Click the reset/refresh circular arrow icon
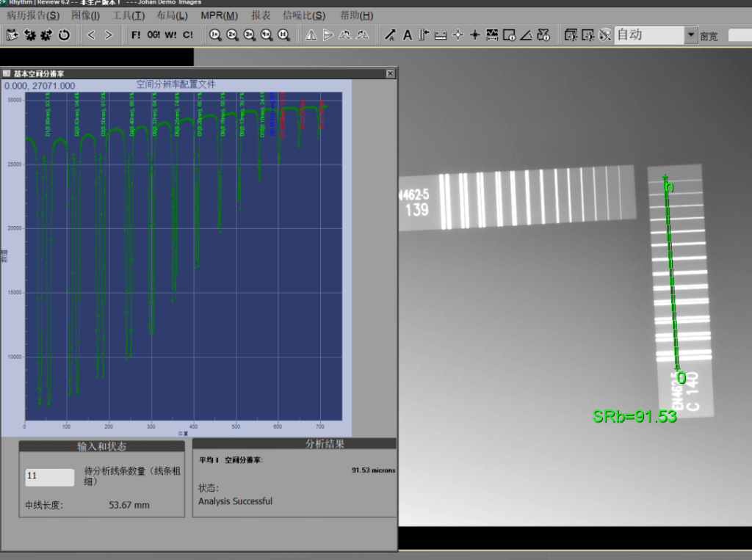The width and height of the screenshot is (752, 560). (x=65, y=34)
